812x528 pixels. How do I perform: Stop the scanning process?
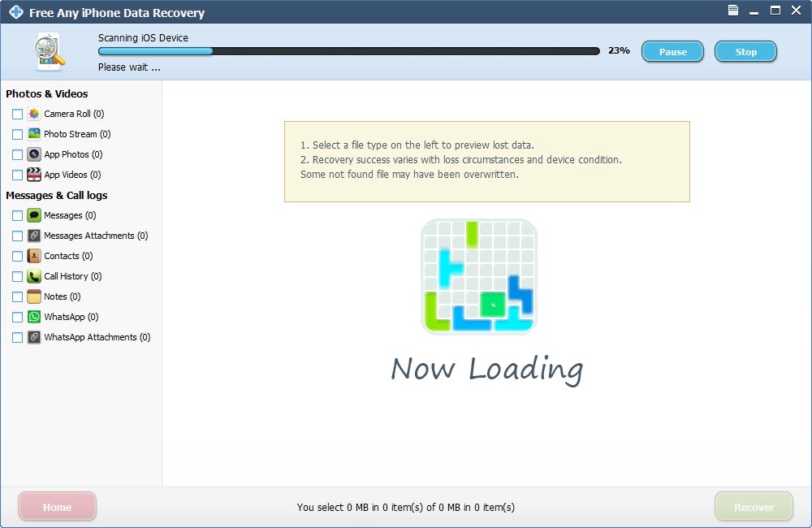point(745,51)
